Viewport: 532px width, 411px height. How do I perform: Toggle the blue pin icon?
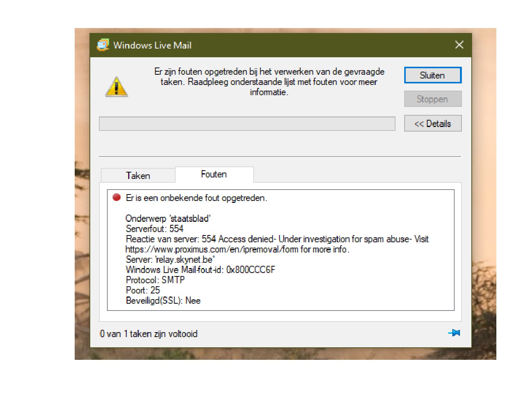pos(454,333)
